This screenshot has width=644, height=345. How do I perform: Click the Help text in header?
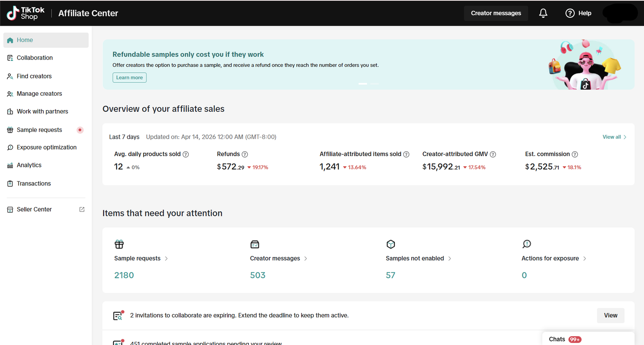585,13
